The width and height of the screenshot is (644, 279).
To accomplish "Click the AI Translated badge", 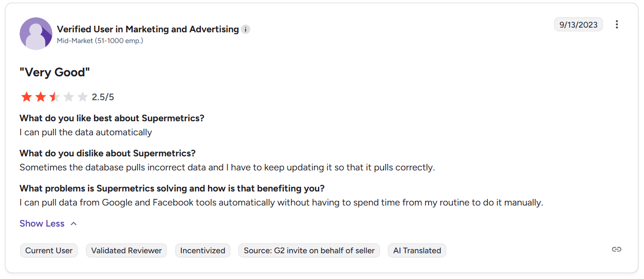I will click(x=417, y=250).
